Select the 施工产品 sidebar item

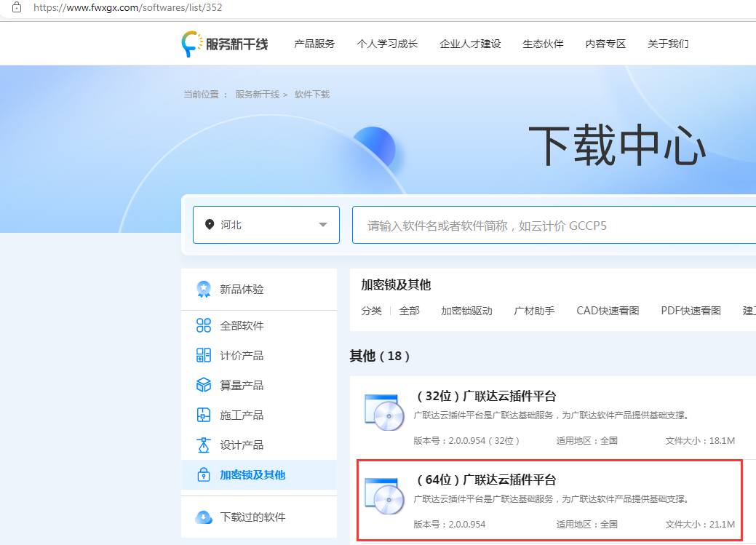pos(259,415)
